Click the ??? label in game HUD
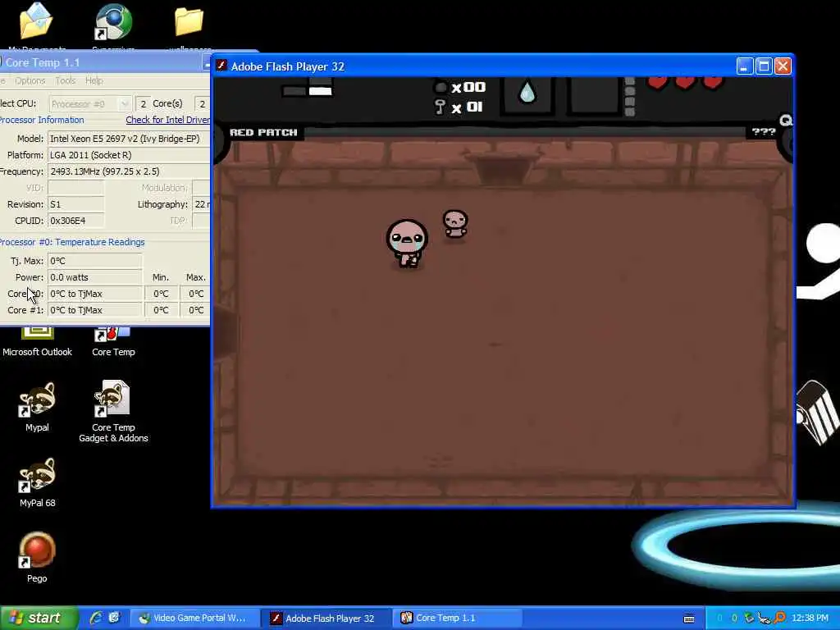This screenshot has width=840, height=630. [764, 132]
